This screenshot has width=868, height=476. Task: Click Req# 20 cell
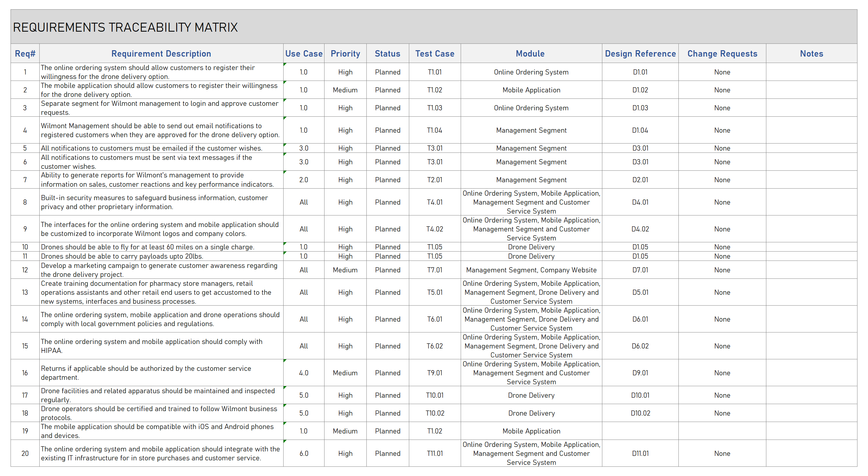(25, 453)
